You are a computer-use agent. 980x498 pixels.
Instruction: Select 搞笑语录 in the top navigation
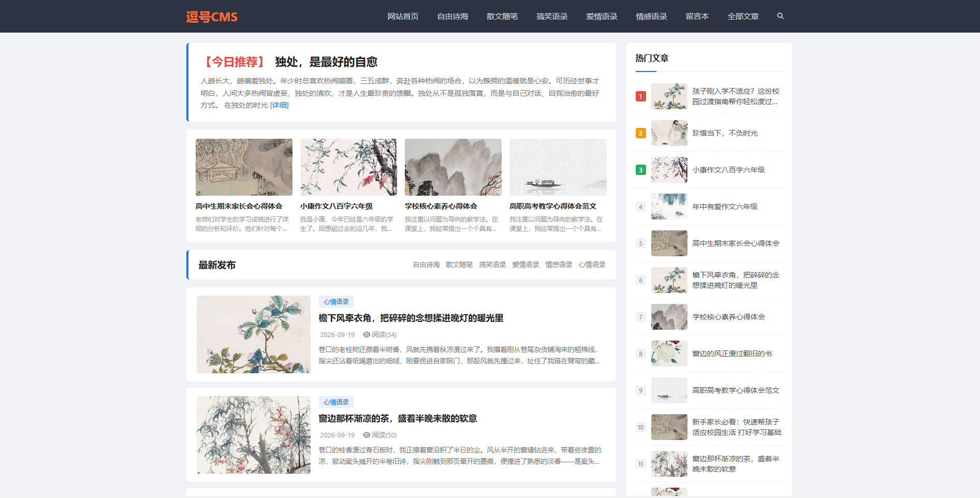pos(552,17)
